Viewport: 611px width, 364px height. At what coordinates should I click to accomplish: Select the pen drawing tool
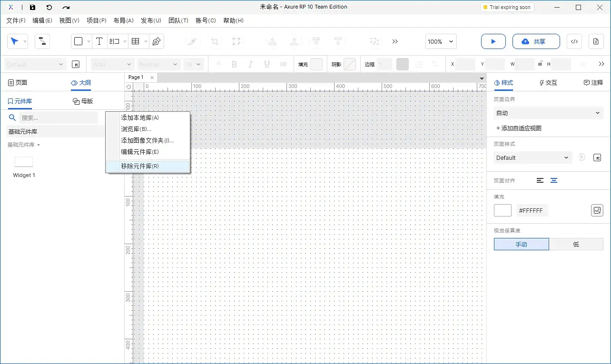coord(156,41)
